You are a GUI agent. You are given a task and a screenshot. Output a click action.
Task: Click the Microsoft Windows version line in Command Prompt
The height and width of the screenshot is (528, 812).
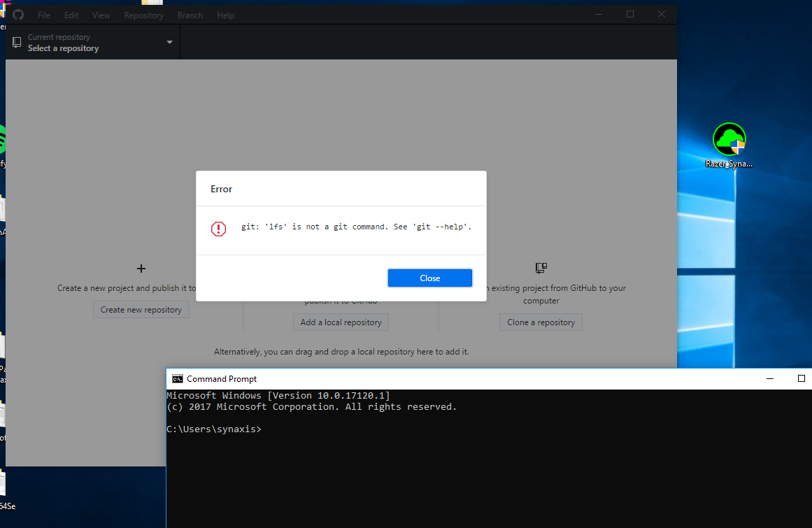278,396
